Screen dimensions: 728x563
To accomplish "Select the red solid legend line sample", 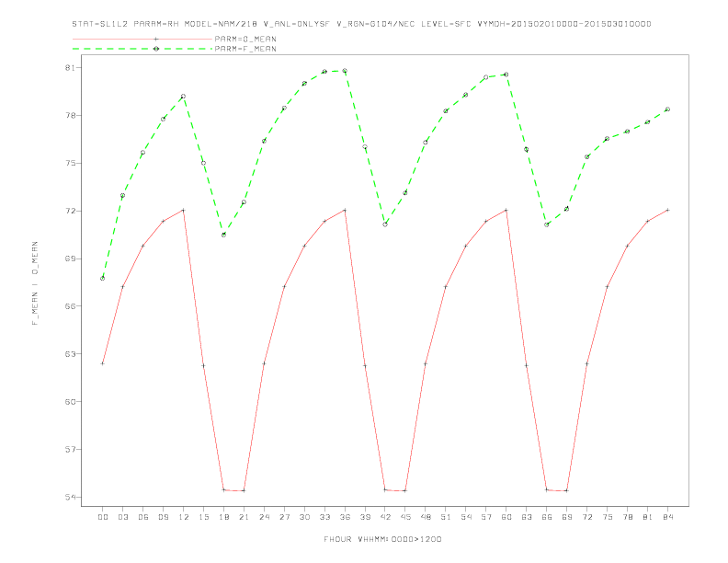I will click(x=142, y=39).
